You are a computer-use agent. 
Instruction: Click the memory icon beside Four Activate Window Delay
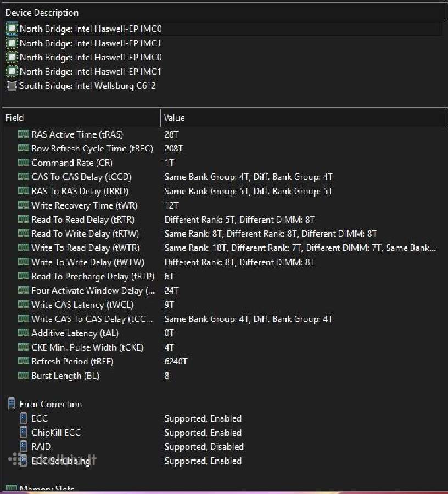23,290
